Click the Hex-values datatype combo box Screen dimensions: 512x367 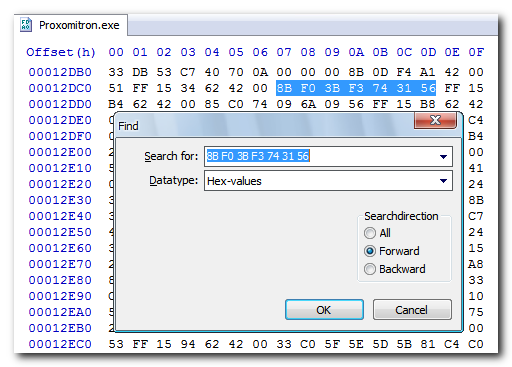pyautogui.click(x=328, y=181)
